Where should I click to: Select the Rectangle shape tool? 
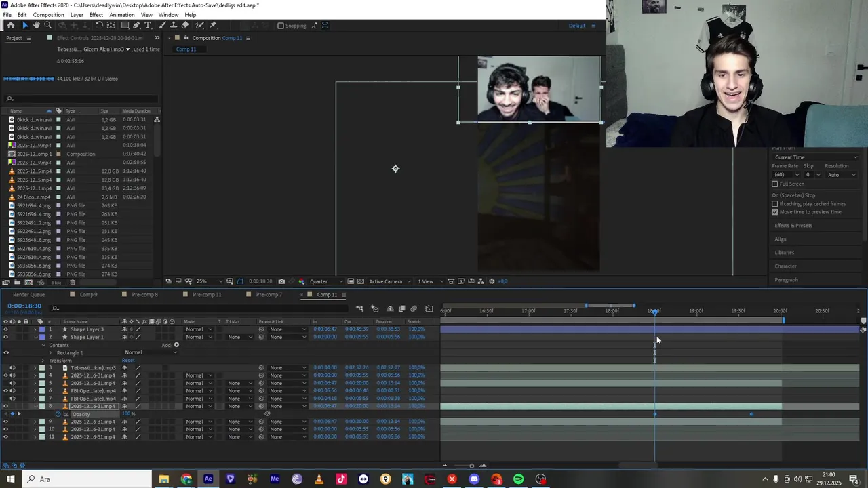pyautogui.click(x=125, y=25)
